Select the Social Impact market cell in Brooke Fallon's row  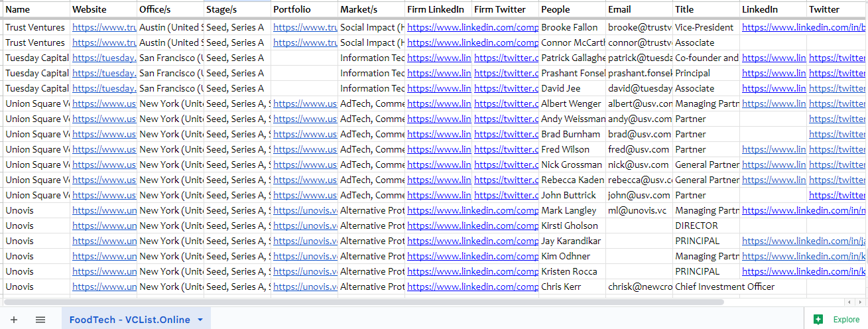371,27
